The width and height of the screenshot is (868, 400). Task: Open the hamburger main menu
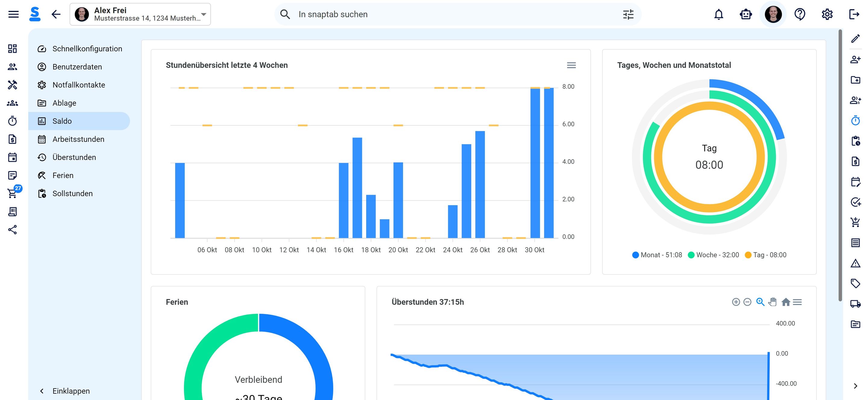pyautogui.click(x=14, y=14)
